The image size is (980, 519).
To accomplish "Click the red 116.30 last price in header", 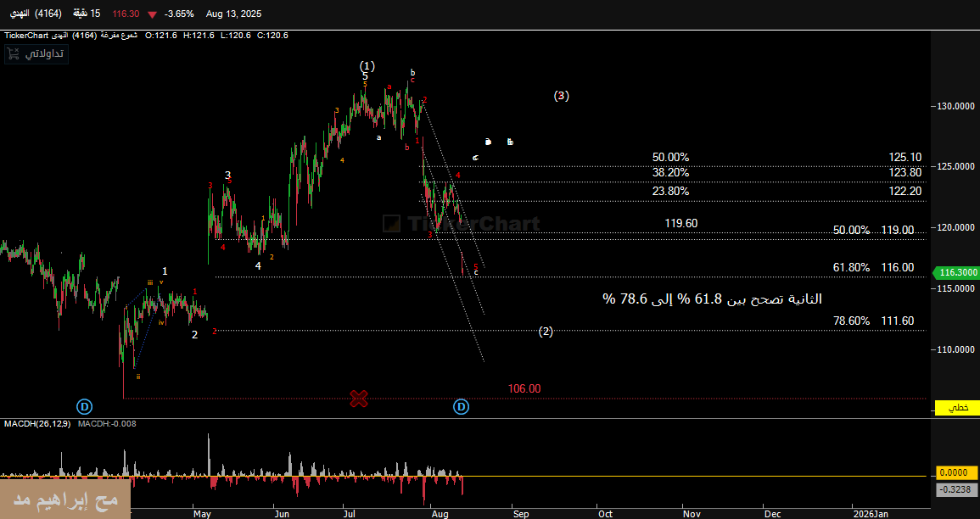I will [x=125, y=14].
